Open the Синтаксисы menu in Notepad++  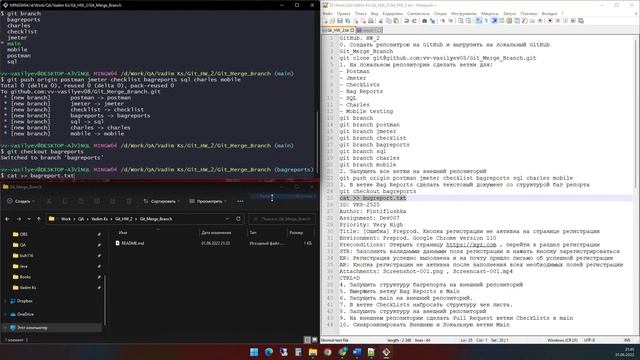click(418, 13)
